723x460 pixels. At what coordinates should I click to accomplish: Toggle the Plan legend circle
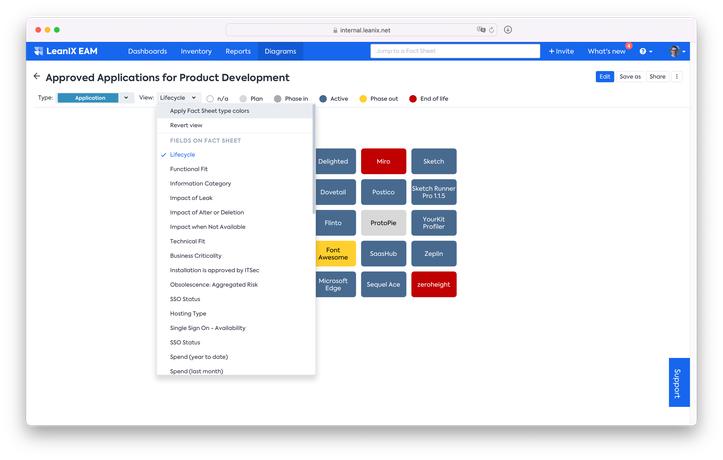(x=243, y=99)
